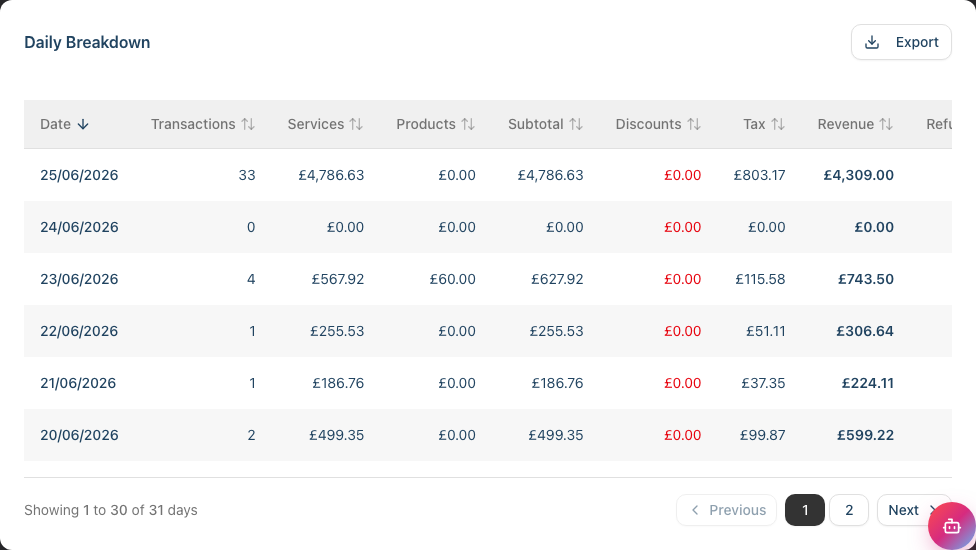Click the services value £499.35
The height and width of the screenshot is (550, 976).
click(337, 436)
